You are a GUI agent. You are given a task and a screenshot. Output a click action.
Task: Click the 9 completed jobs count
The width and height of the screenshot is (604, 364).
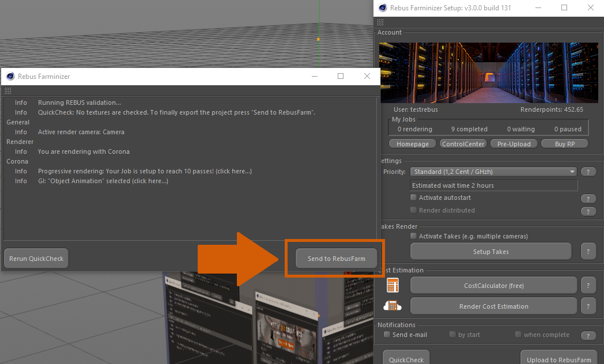point(469,129)
